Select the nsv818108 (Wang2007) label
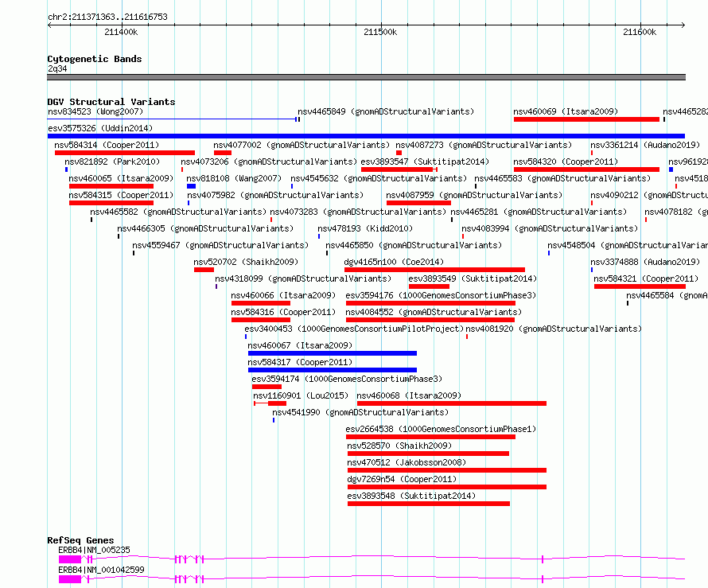The width and height of the screenshot is (708, 588). point(234,178)
